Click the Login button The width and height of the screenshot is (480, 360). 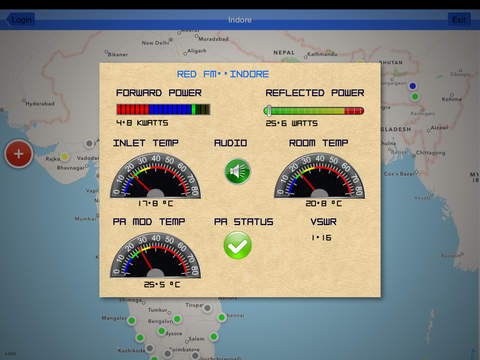pyautogui.click(x=21, y=20)
